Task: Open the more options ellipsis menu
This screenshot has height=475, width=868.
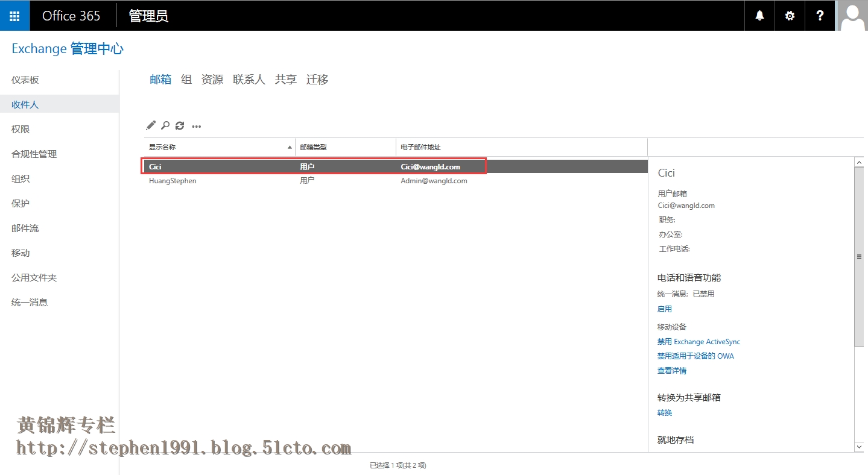Action: (197, 126)
